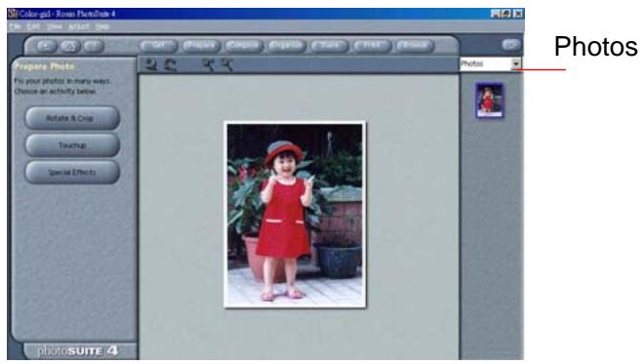Click the app icon in title bar
The width and height of the screenshot is (643, 364).
(13, 14)
